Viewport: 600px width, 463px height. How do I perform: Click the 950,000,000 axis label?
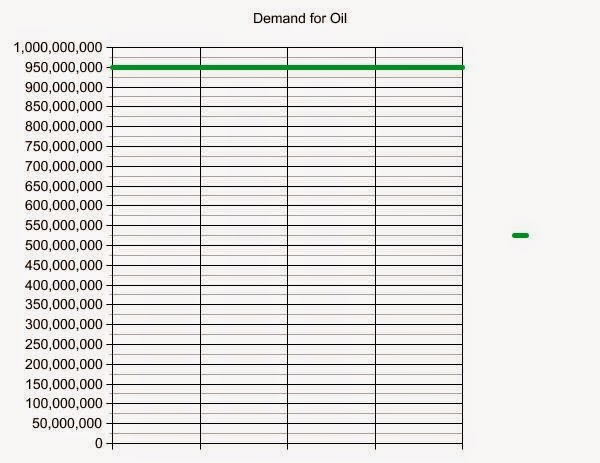point(64,68)
